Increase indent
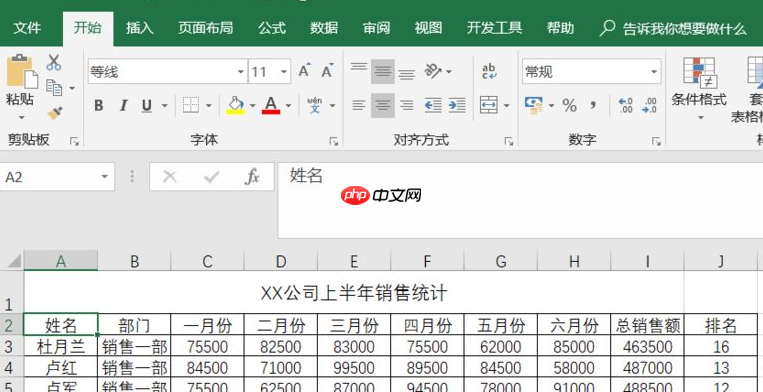The image size is (763, 392). [x=457, y=105]
